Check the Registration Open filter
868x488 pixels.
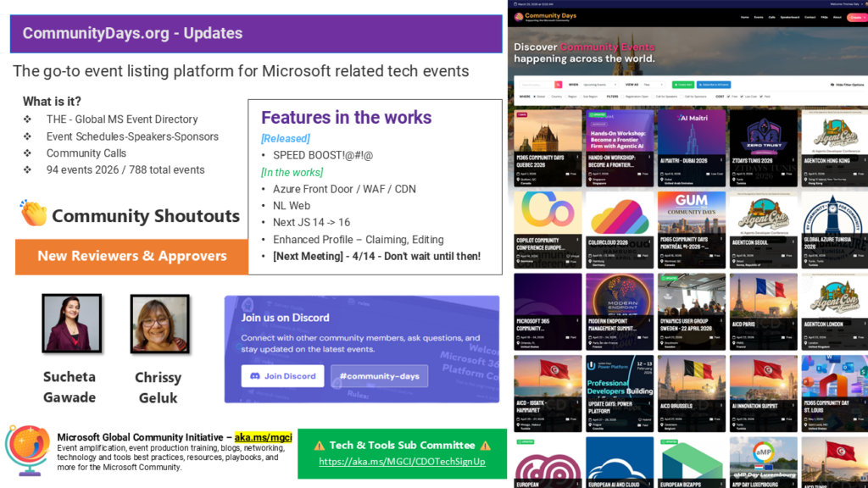click(622, 97)
